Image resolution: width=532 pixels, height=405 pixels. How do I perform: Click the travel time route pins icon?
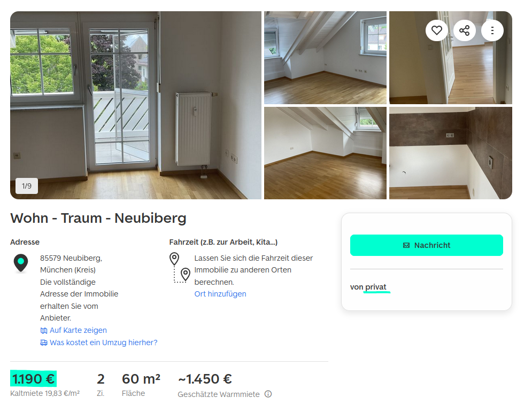coord(180,268)
